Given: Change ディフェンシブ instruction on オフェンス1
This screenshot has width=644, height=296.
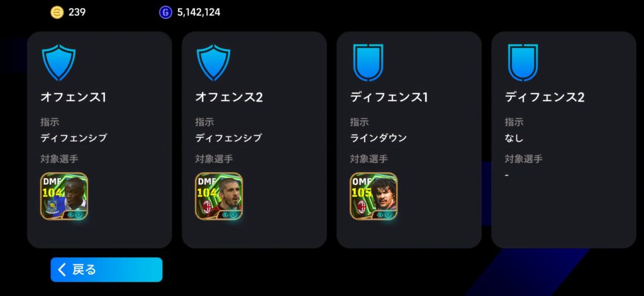Looking at the screenshot, I should pyautogui.click(x=74, y=138).
